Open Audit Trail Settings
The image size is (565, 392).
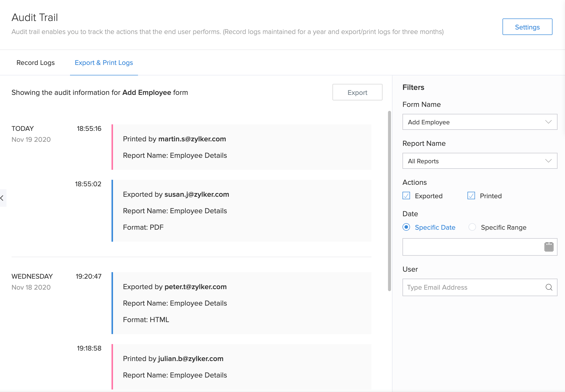[x=527, y=27]
